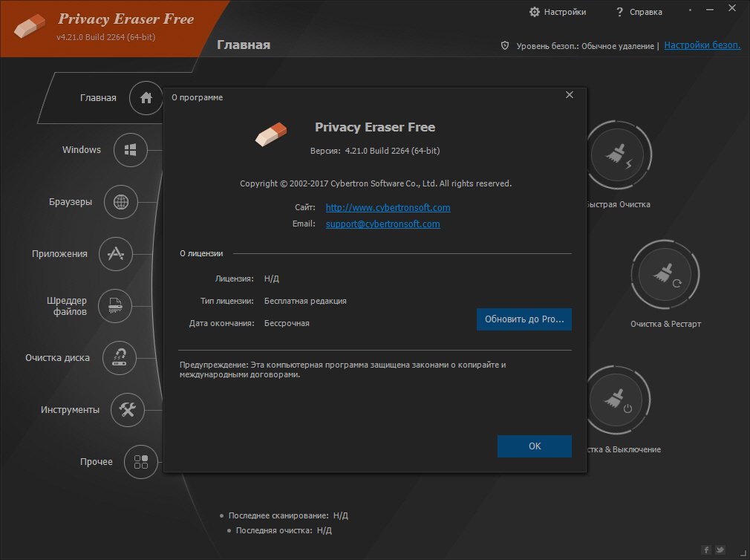Viewport: 750px width, 560px height.
Task: Close the О программе dialog
Action: (x=570, y=95)
